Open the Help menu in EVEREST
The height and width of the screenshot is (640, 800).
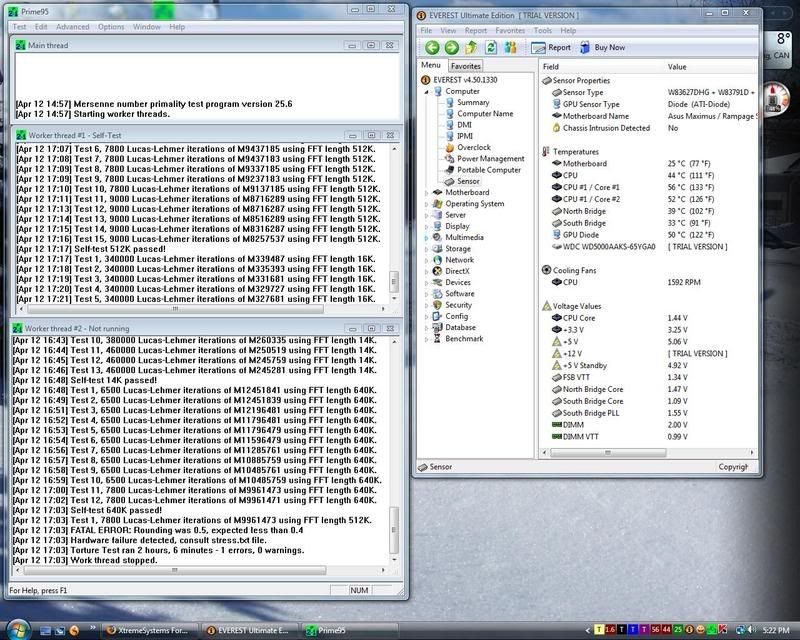pos(568,31)
